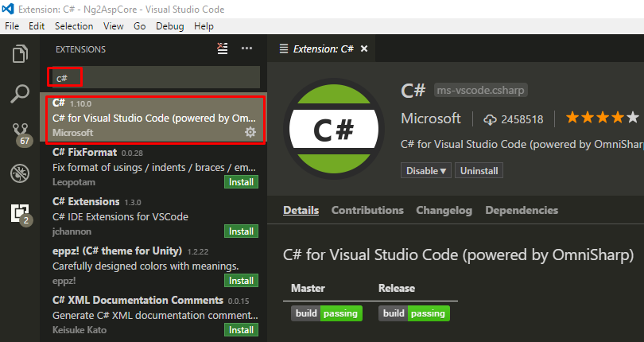Click the extensions search box containing c#
644x342 pixels.
pyautogui.click(x=156, y=77)
